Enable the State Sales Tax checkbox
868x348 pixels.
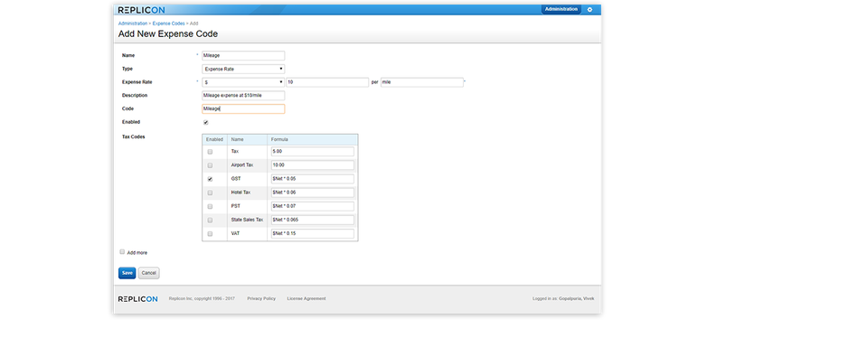210,221
